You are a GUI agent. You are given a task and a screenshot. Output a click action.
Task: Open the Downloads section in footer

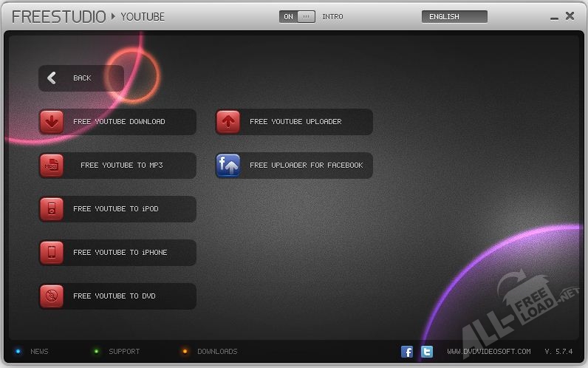click(216, 352)
